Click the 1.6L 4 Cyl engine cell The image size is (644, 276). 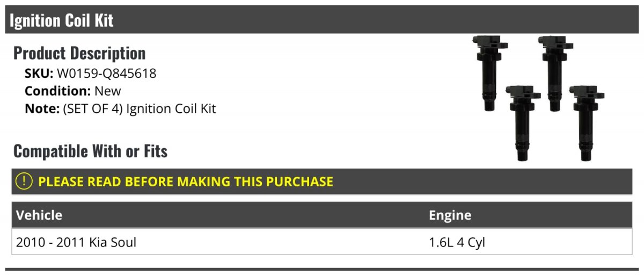click(x=457, y=242)
